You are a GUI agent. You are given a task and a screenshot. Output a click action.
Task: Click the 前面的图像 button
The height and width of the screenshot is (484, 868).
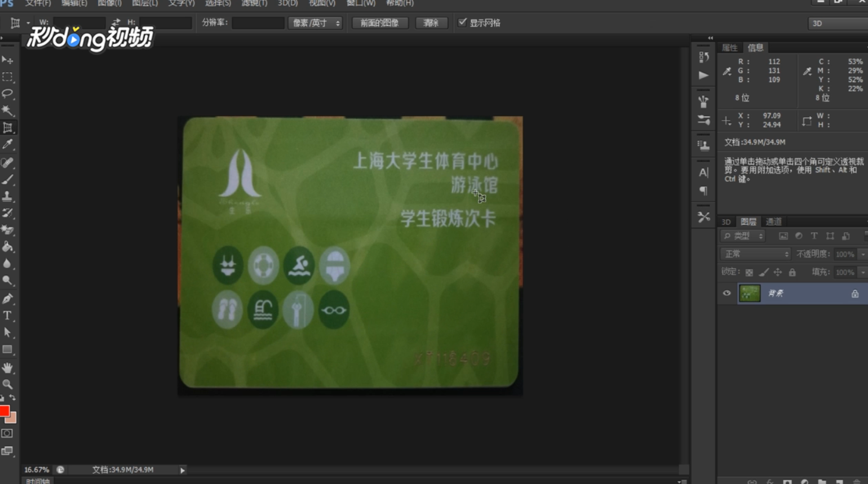pos(379,23)
